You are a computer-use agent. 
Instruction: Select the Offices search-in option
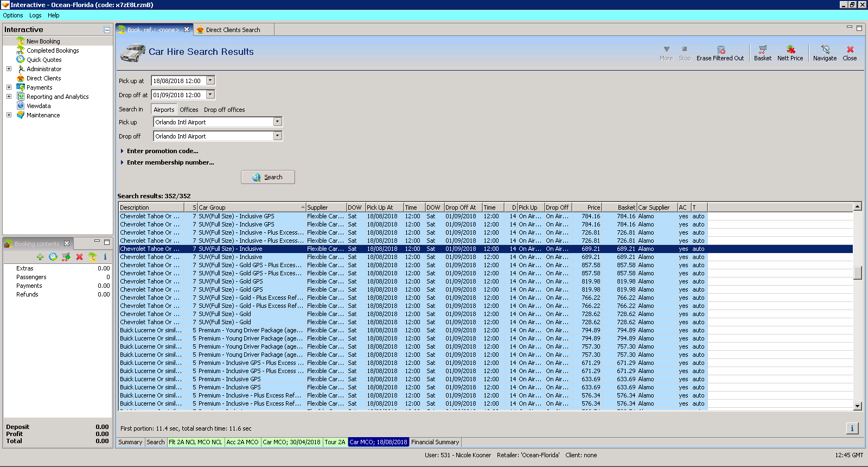(189, 110)
